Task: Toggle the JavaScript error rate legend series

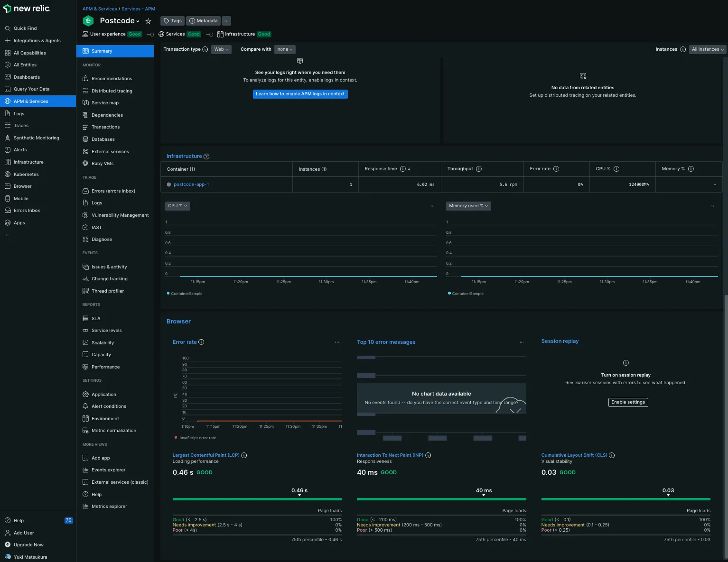Action: (196, 438)
